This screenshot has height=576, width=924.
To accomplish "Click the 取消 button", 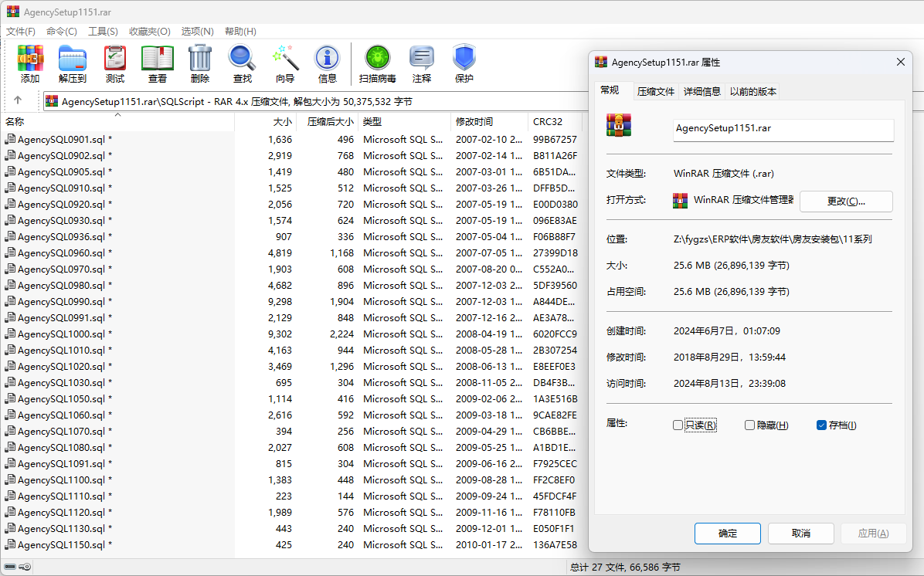I will pyautogui.click(x=801, y=533).
